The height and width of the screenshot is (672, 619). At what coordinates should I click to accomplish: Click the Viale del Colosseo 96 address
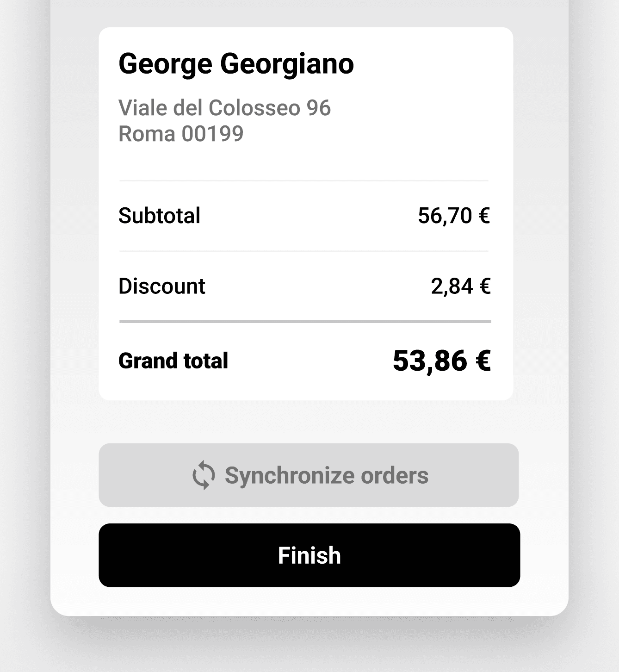click(x=225, y=108)
